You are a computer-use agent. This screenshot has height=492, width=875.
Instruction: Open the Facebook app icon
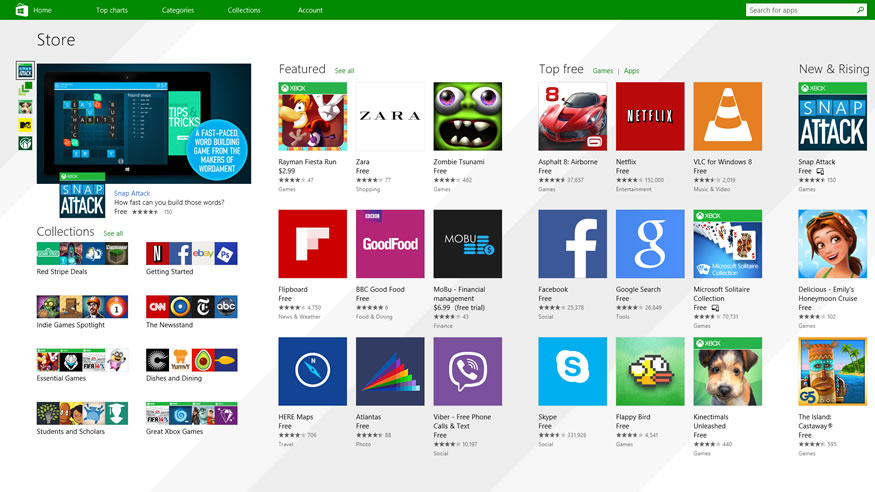pos(573,244)
